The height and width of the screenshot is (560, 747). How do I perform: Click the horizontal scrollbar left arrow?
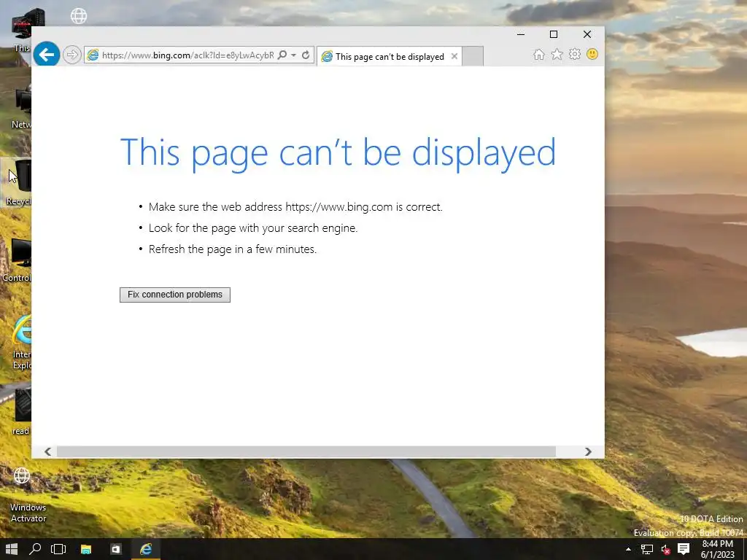pos(47,451)
